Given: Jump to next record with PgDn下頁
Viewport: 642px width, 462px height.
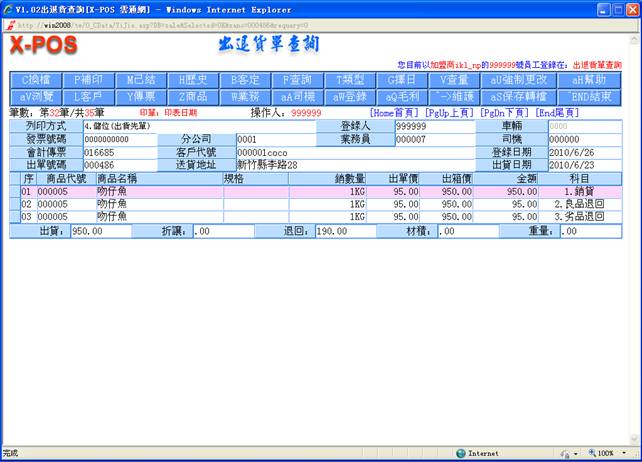Looking at the screenshot, I should (503, 113).
